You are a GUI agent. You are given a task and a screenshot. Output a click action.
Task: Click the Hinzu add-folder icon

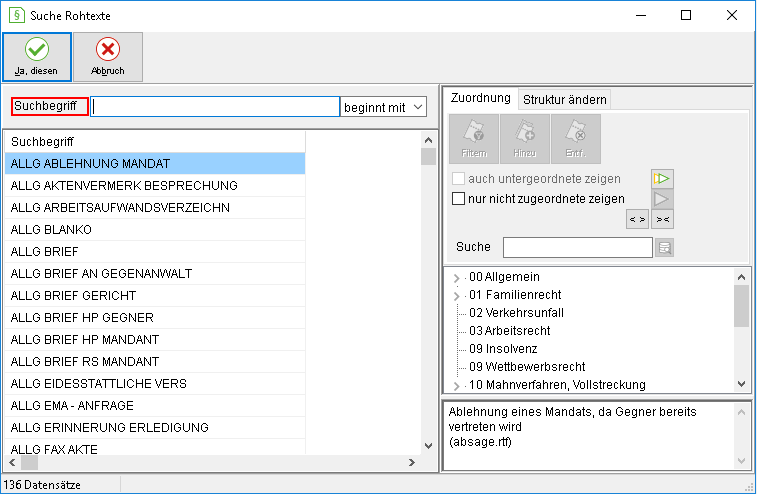(x=525, y=139)
